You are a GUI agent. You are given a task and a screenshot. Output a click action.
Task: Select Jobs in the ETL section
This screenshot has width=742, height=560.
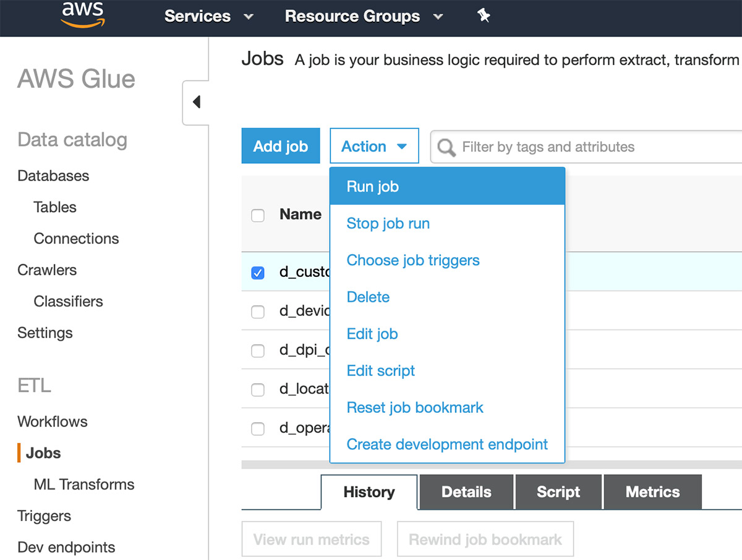43,454
